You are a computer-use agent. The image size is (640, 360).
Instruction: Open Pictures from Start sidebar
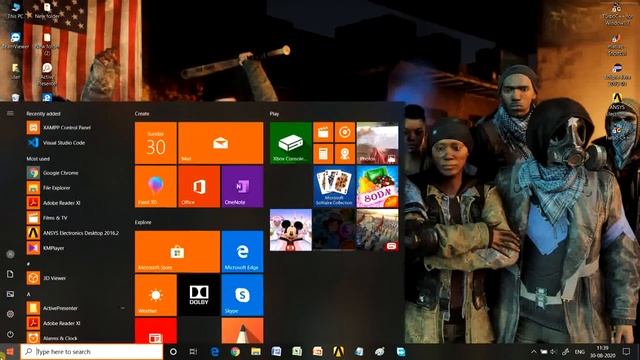coord(11,294)
